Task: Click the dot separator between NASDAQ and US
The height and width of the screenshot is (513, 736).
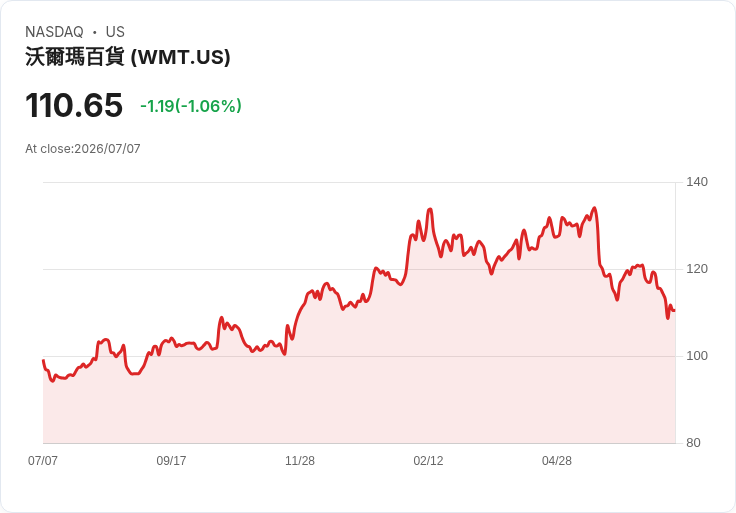Action: [95, 32]
